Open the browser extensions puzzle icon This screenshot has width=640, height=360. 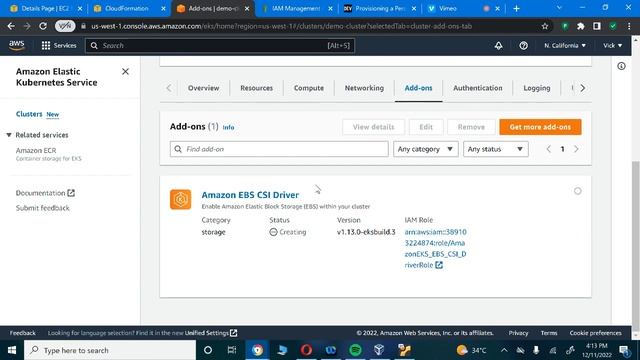(580, 26)
